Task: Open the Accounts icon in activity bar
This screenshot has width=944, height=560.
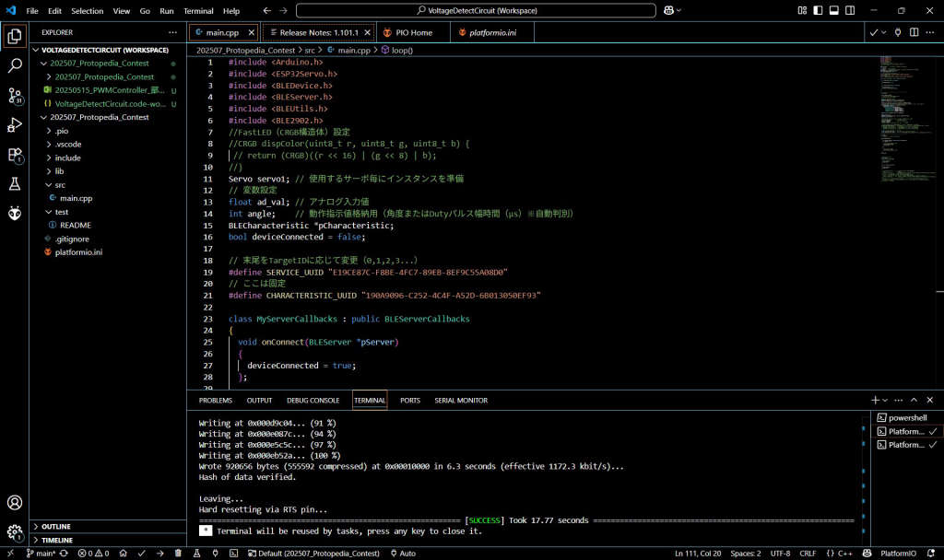Action: pos(15,503)
